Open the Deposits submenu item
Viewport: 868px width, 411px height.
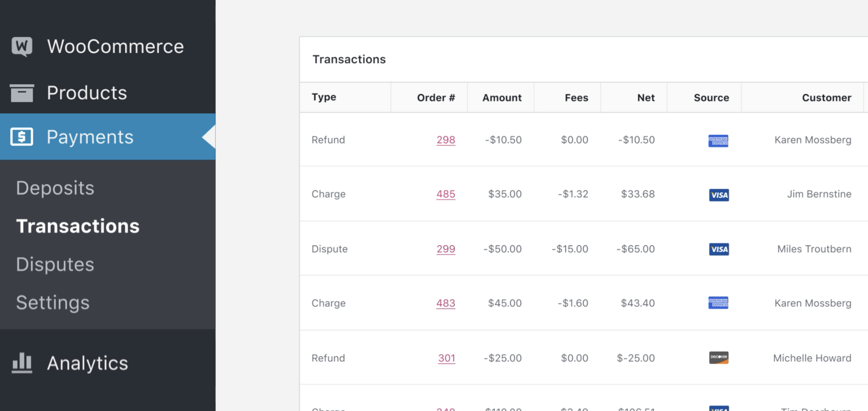click(x=55, y=188)
